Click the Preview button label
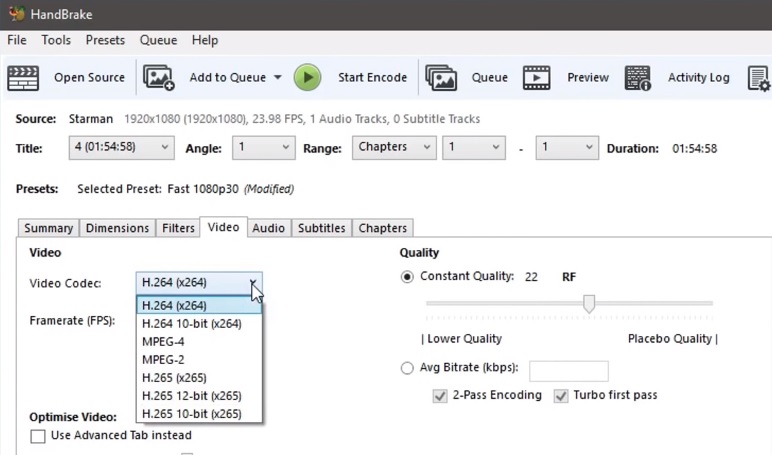This screenshot has width=772, height=455. coord(588,78)
